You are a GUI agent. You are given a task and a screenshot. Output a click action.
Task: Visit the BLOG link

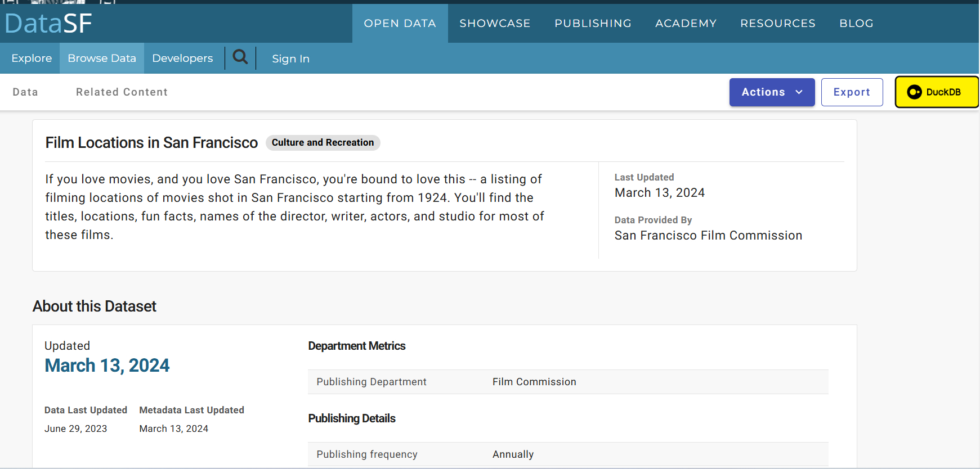coord(856,24)
